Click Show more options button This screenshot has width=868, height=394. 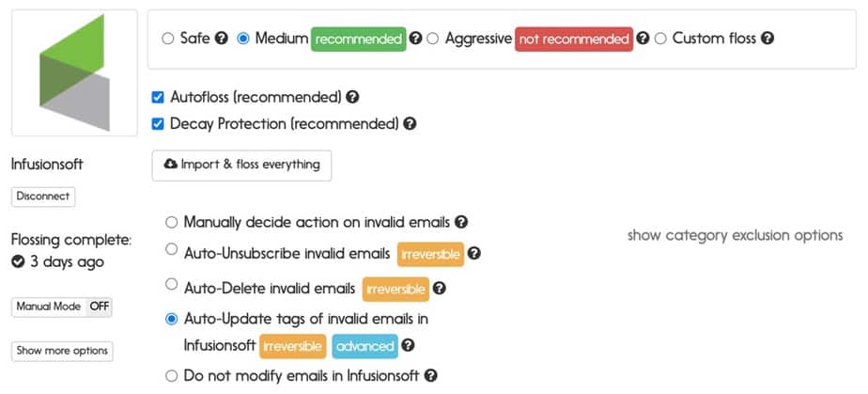coord(62,351)
